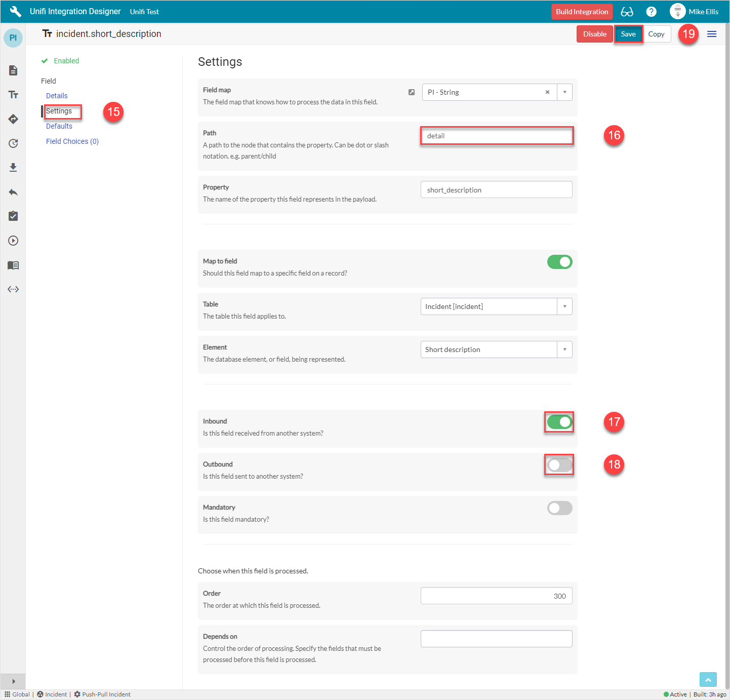Open the Field Choices (0) section

pos(72,141)
